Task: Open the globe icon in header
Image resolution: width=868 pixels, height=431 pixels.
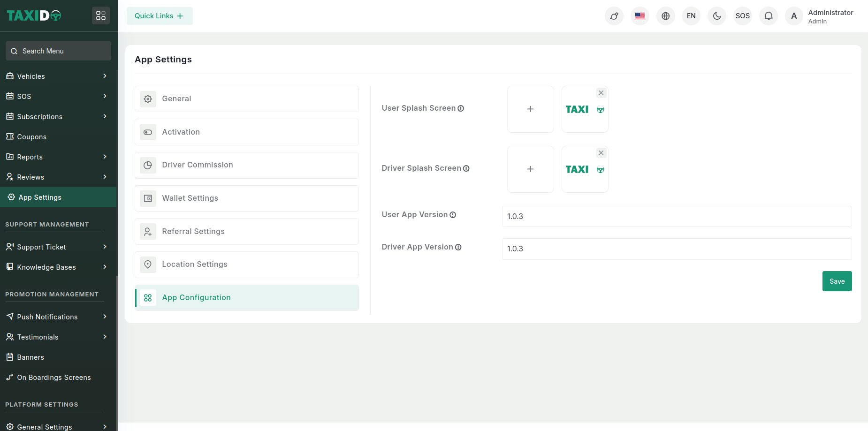Action: (665, 16)
